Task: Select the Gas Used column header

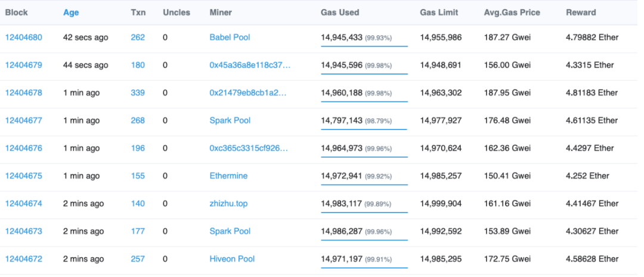Action: (340, 13)
